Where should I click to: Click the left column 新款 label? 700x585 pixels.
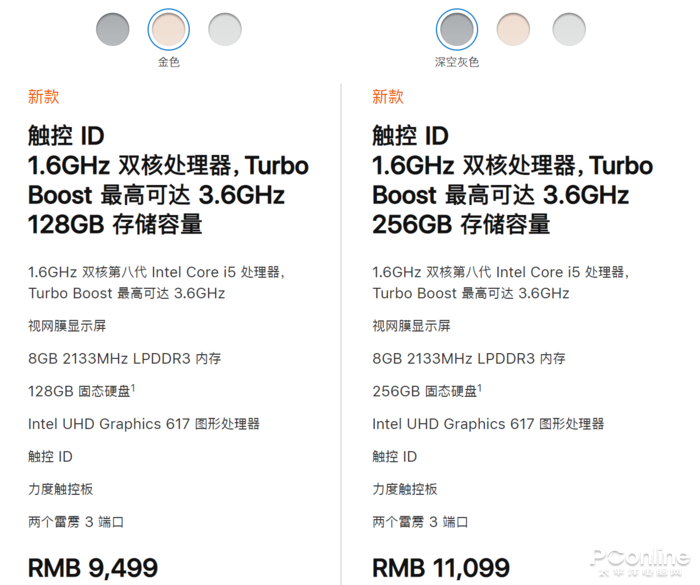[43, 96]
